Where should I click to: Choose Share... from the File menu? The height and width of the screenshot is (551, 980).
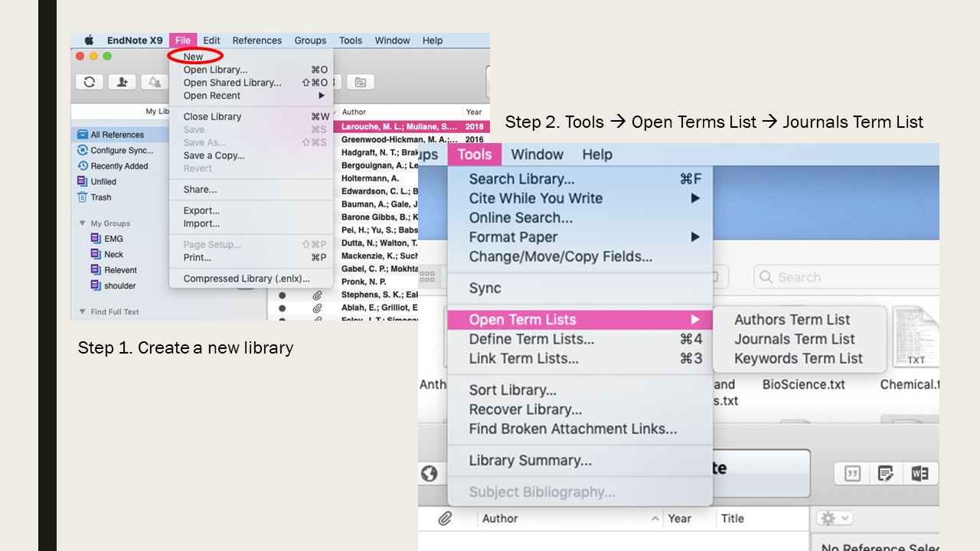click(x=251, y=189)
